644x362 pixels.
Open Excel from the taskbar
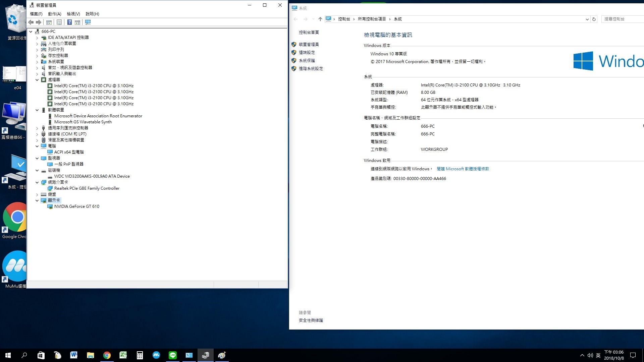click(123, 355)
